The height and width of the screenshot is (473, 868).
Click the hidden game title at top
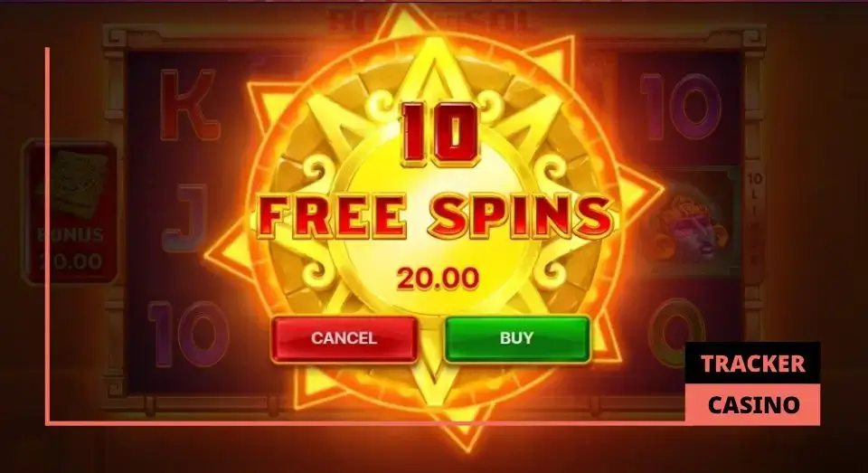[x=429, y=21]
